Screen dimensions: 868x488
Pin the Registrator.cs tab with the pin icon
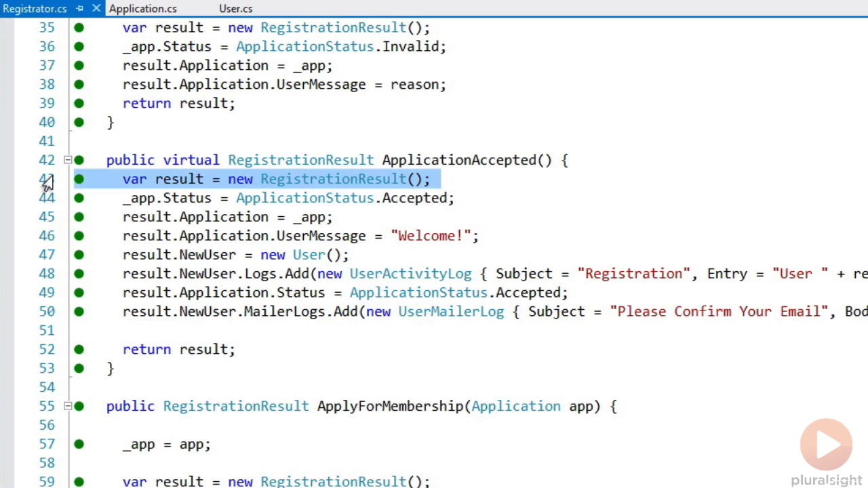coord(79,9)
